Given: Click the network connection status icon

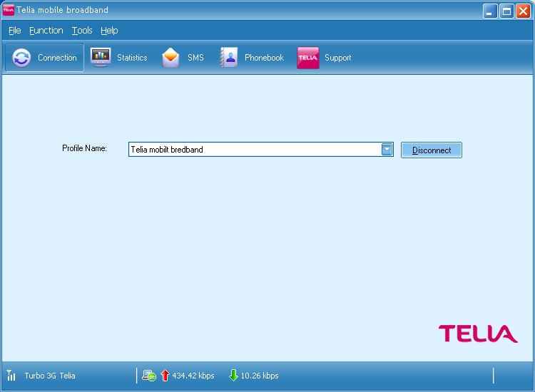Looking at the screenshot, I should [149, 376].
